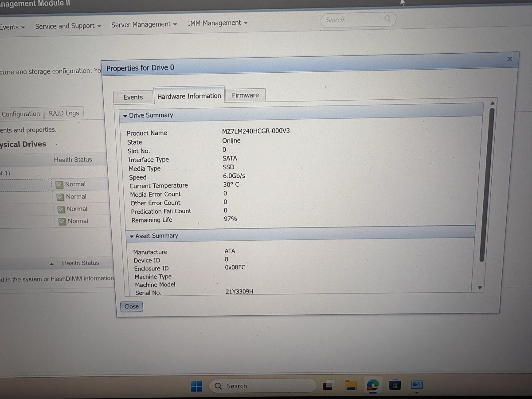Screen dimensions: 532x399
Task: Click the Online state value
Action: pyautogui.click(x=231, y=141)
